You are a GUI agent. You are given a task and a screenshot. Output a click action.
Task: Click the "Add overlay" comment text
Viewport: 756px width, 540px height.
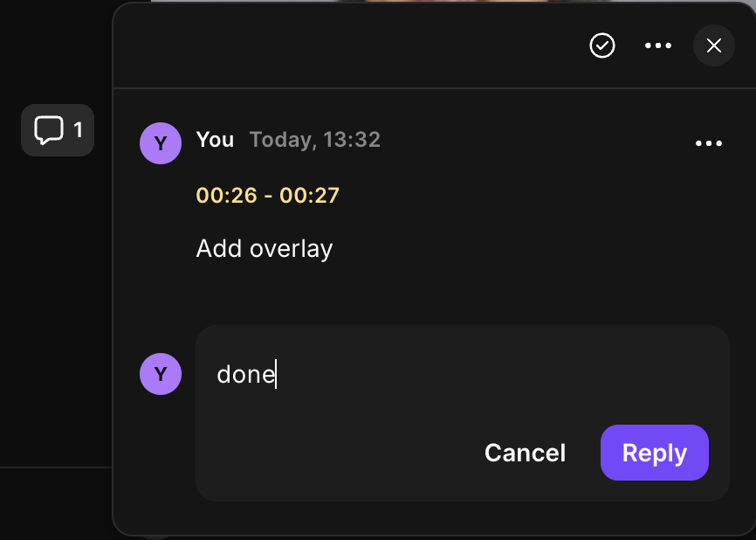point(265,249)
